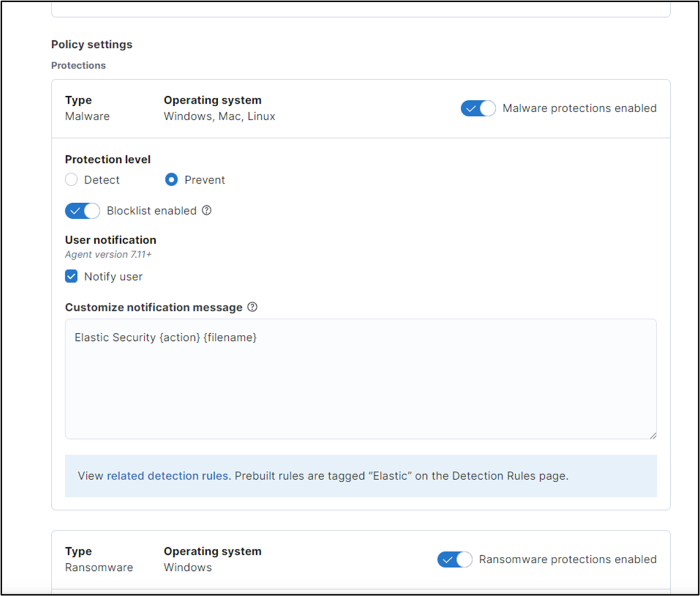Uncheck the Notify user checkbox
The image size is (700, 596).
(x=71, y=276)
